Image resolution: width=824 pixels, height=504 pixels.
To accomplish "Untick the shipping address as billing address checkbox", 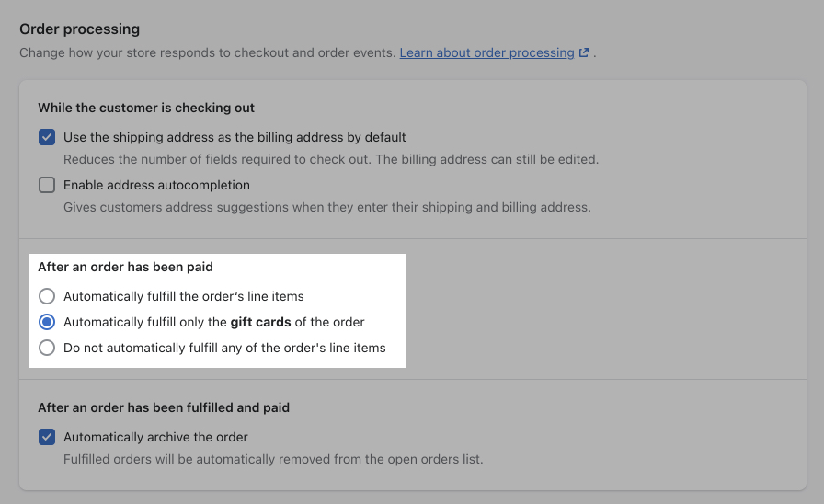I will [x=47, y=137].
